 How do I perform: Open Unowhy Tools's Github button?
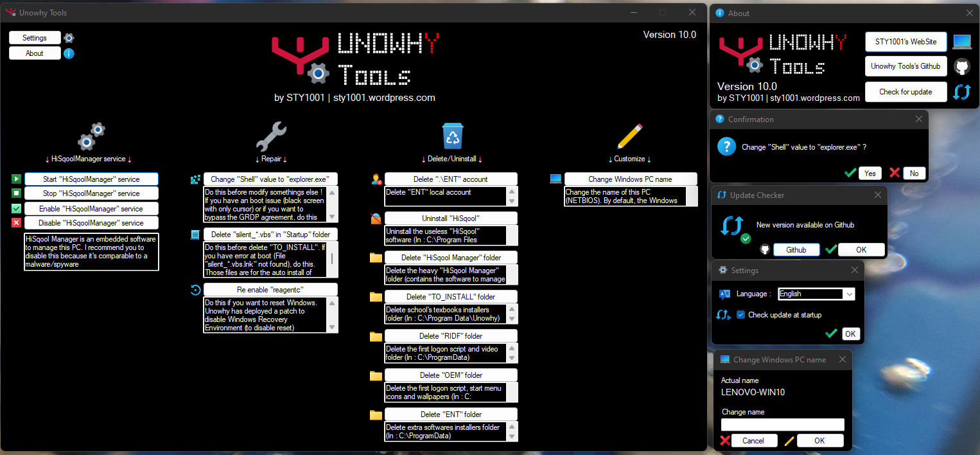coord(906,66)
